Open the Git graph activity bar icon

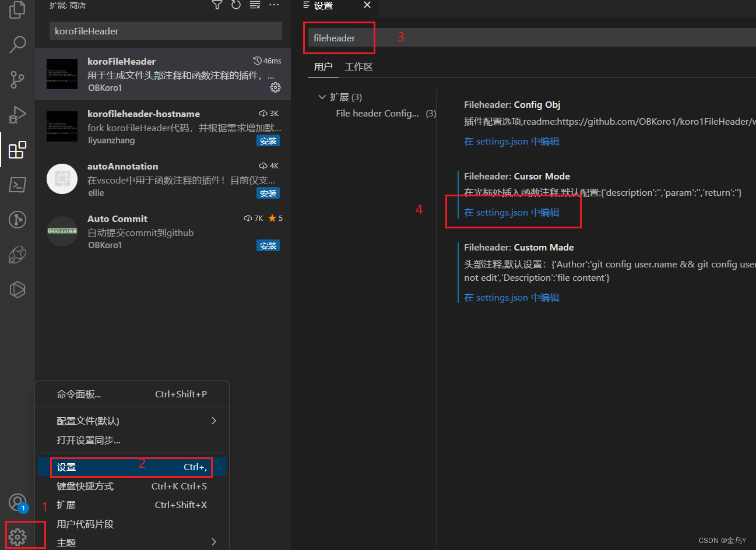(x=17, y=220)
